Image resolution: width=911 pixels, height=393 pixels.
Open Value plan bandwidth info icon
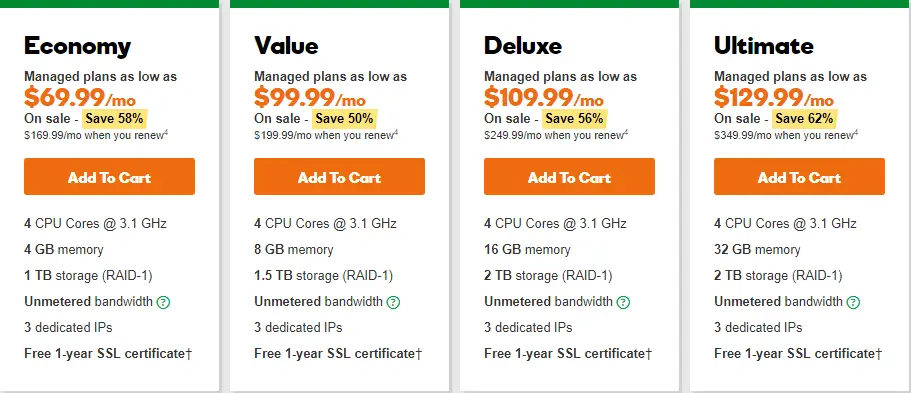[394, 302]
